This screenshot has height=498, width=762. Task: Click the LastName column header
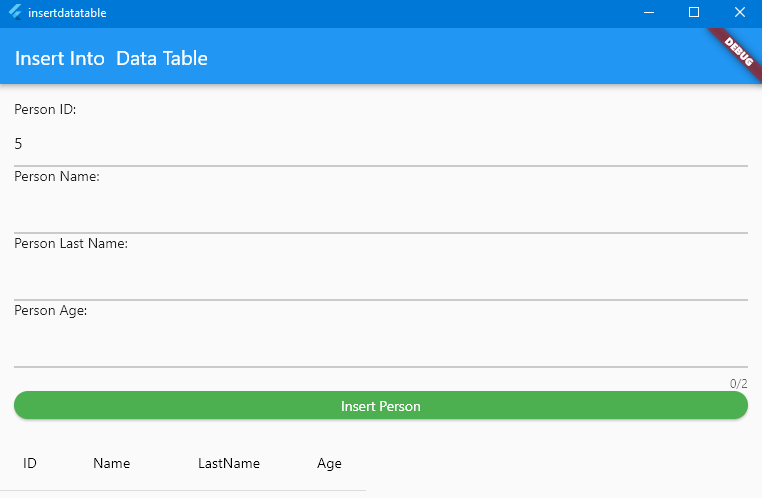pyautogui.click(x=229, y=463)
